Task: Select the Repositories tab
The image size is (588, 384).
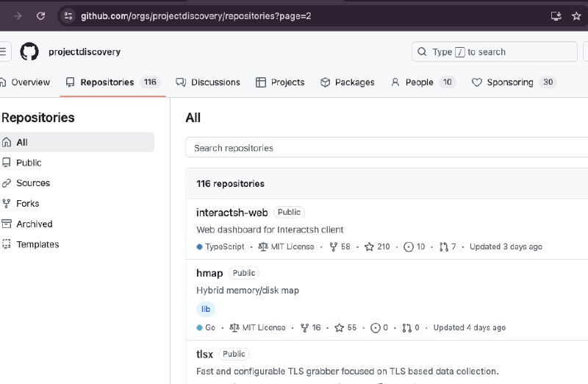Action: (x=112, y=82)
